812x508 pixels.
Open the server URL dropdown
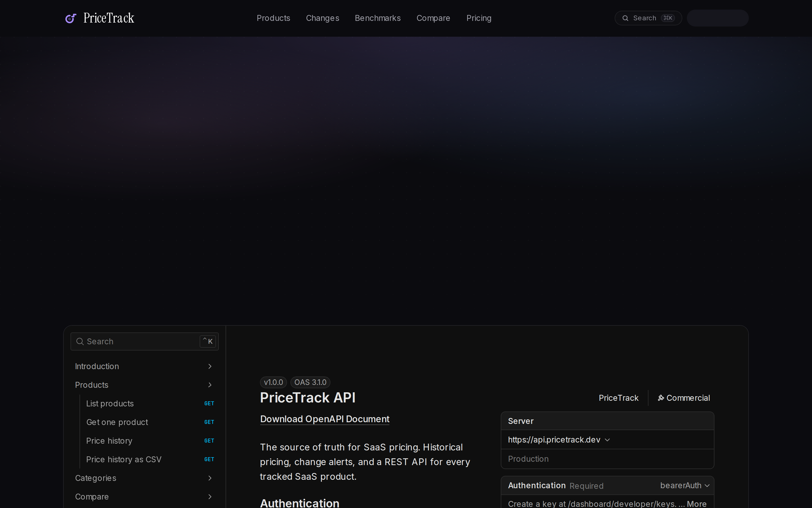pos(559,440)
